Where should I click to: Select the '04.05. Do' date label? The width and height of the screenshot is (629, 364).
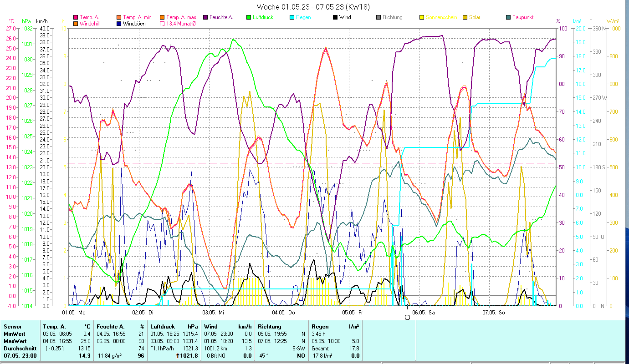(x=283, y=313)
